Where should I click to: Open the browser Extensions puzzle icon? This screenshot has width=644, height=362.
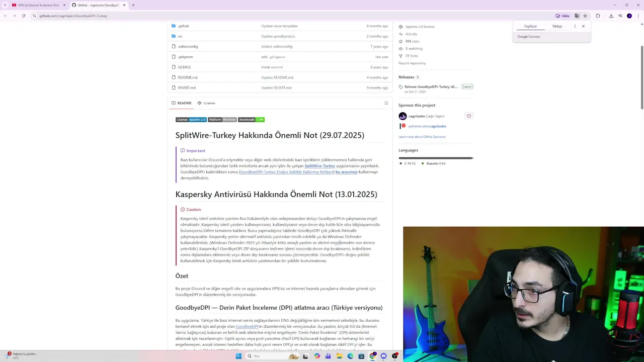pos(598,16)
